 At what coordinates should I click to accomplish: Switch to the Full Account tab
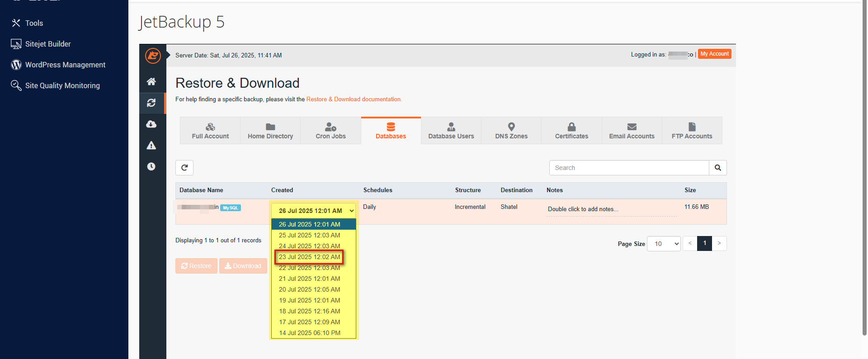coord(210,131)
